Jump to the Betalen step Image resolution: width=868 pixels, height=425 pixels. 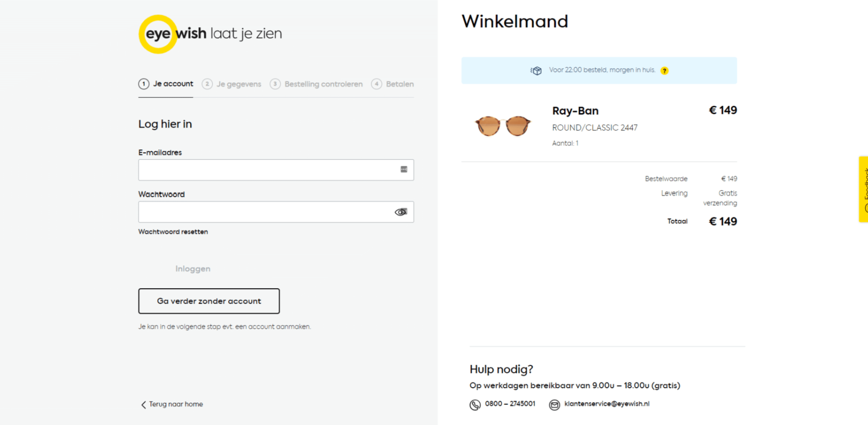click(393, 84)
